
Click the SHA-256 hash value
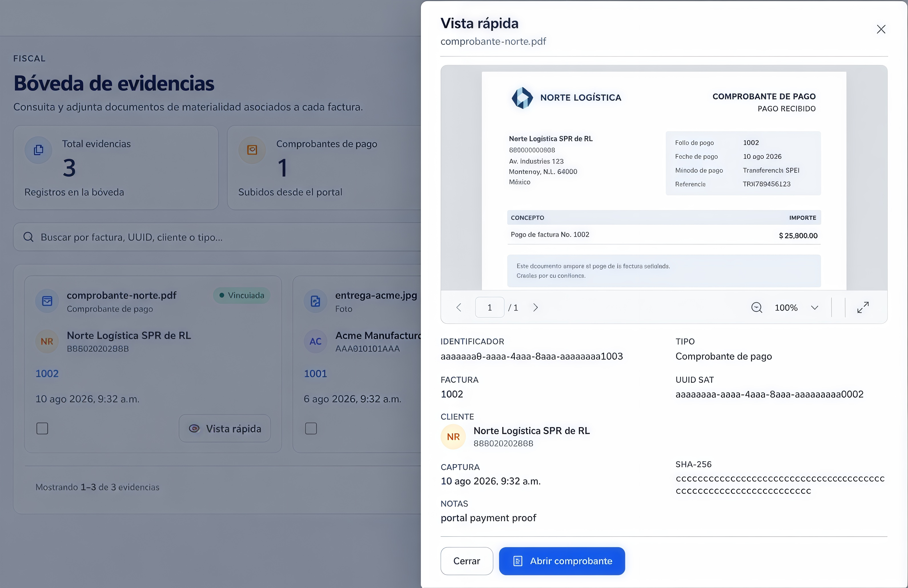point(780,484)
